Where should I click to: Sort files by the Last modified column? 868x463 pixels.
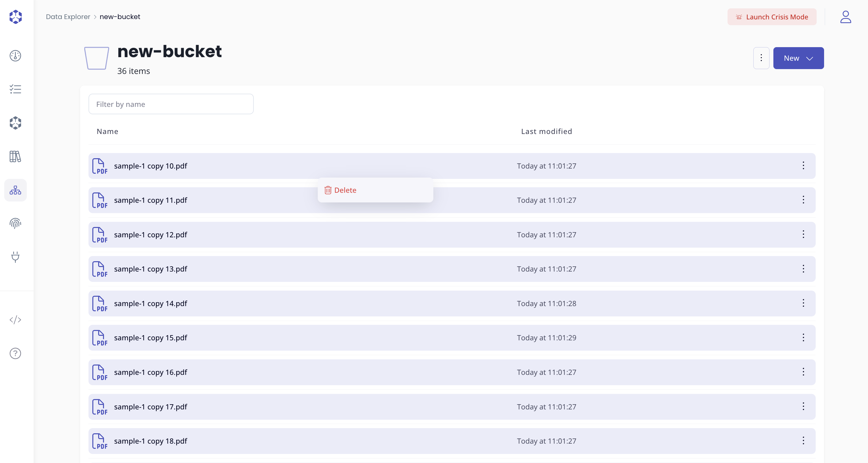pos(546,131)
